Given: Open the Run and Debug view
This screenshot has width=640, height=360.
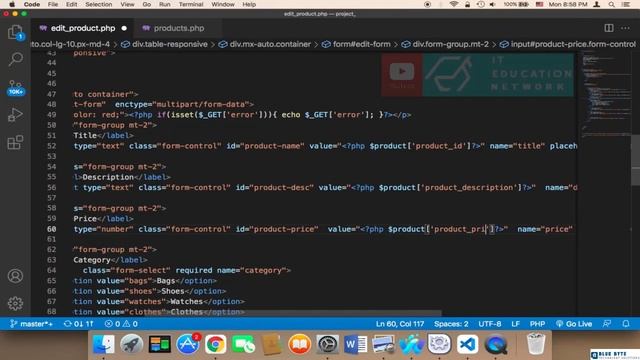Looking at the screenshot, I should [x=15, y=115].
